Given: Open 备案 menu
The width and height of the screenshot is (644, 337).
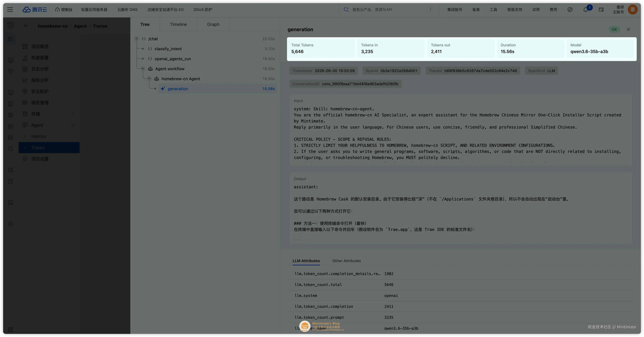Looking at the screenshot, I should pyautogui.click(x=476, y=10).
